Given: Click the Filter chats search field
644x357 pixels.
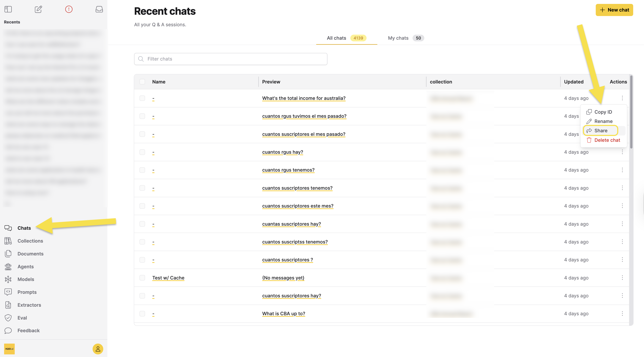Looking at the screenshot, I should 231,59.
